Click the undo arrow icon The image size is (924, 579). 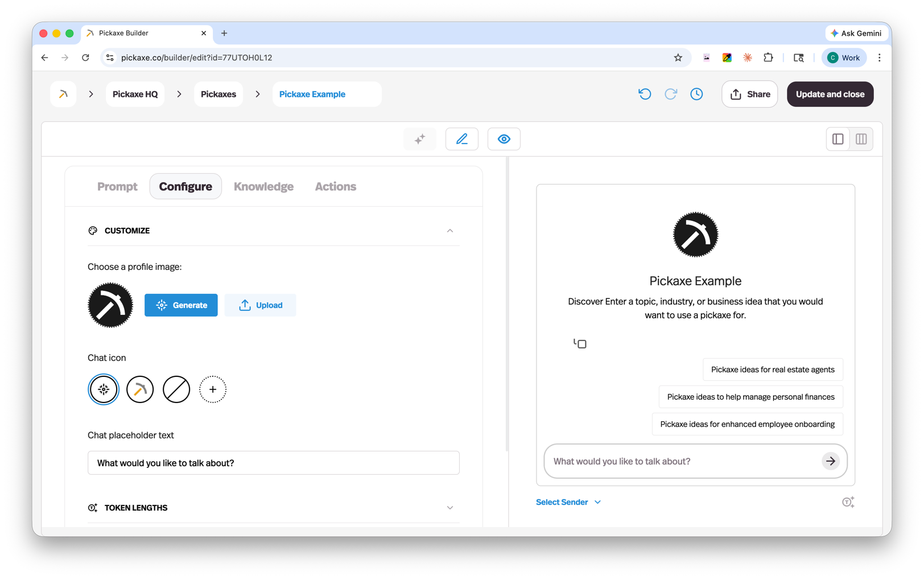click(644, 94)
